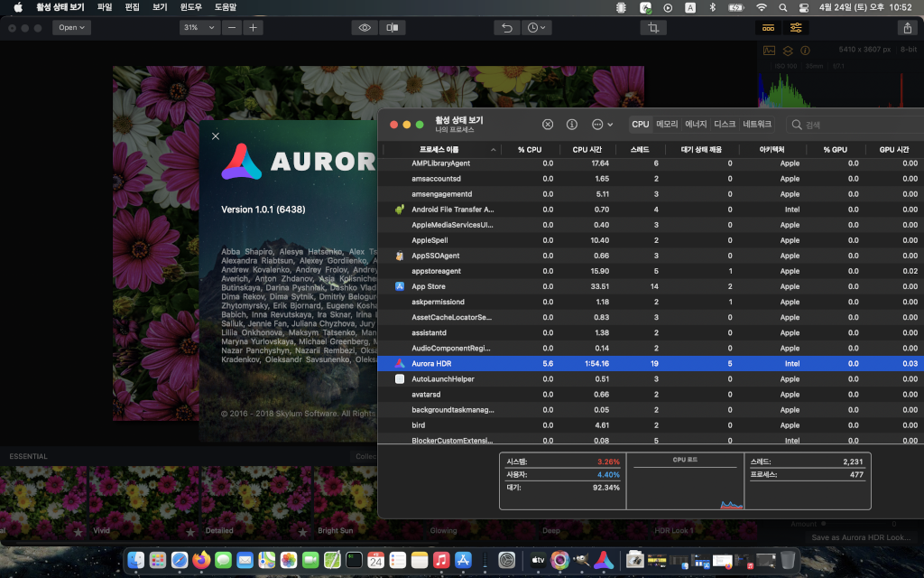
Task: Click Save as Aurora HDR Look button
Action: [x=861, y=538]
